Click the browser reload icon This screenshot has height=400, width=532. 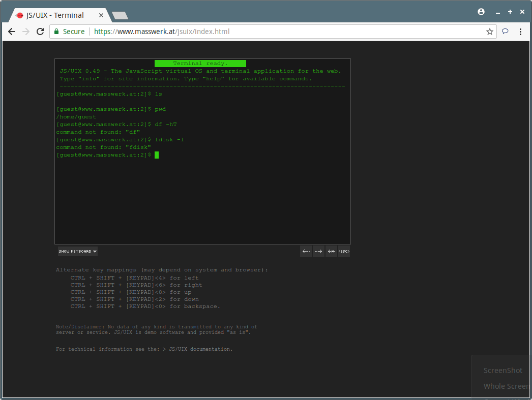point(40,32)
